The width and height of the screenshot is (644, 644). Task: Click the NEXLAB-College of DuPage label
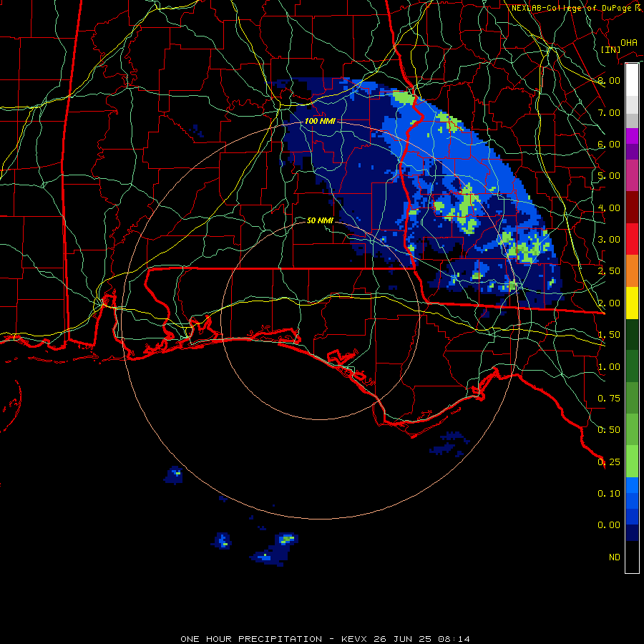[575, 8]
